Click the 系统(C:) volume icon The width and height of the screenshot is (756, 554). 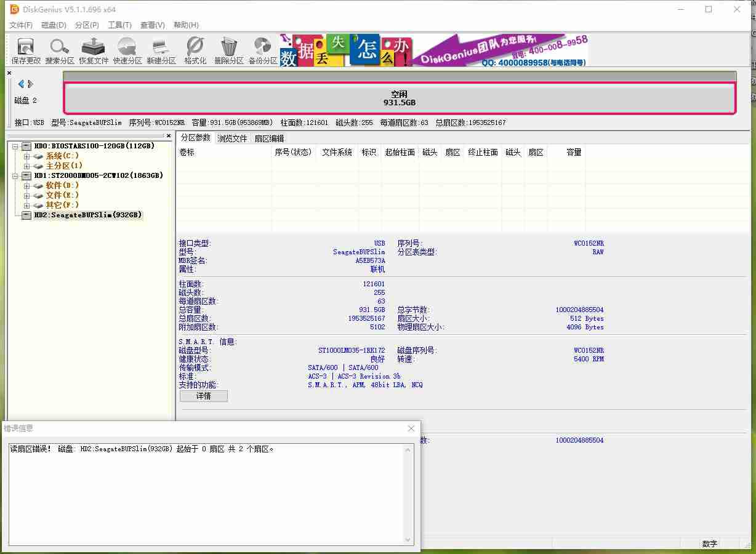coord(38,156)
